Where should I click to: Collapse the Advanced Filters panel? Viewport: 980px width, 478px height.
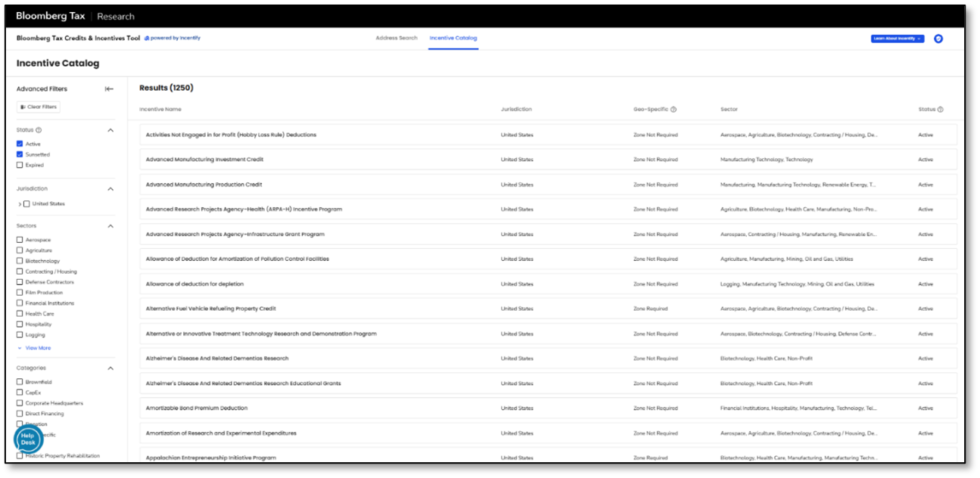[109, 89]
